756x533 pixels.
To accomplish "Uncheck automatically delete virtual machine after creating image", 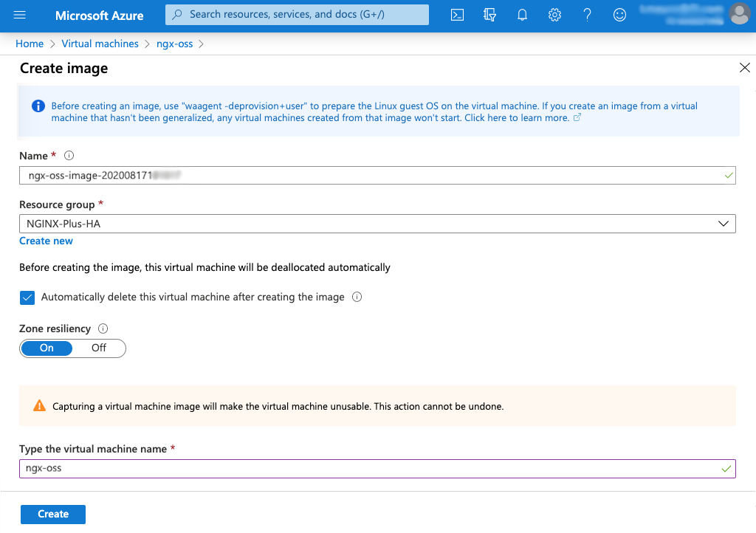I will [27, 297].
